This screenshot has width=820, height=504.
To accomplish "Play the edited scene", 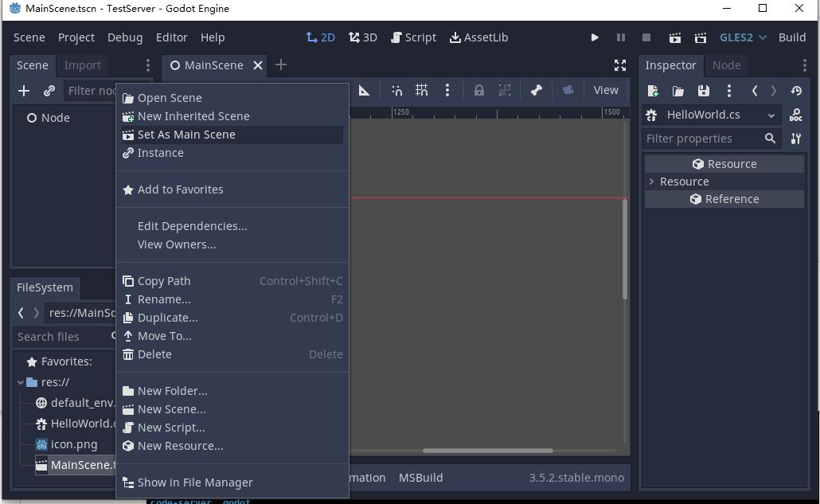I will (674, 37).
